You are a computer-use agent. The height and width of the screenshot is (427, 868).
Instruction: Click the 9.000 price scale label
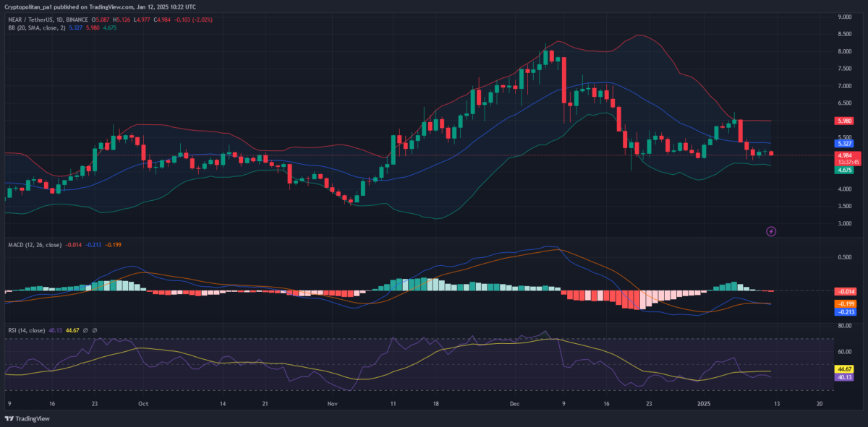click(843, 17)
